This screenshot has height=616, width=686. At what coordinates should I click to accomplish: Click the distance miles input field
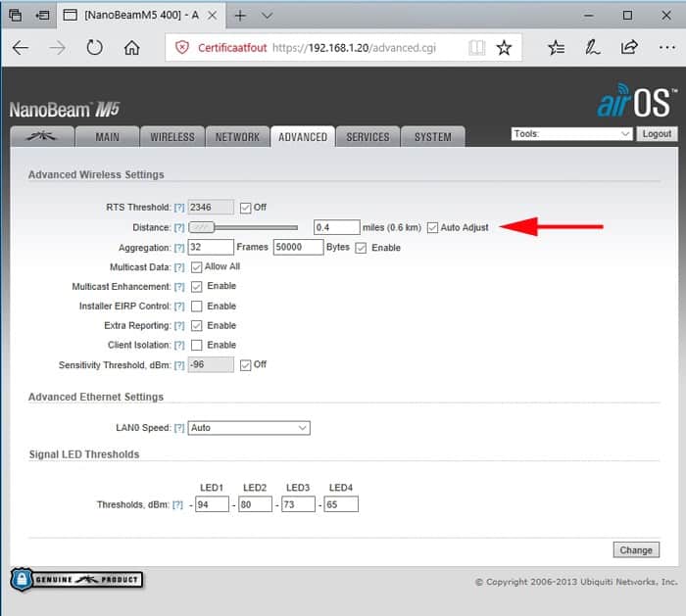pyautogui.click(x=337, y=227)
